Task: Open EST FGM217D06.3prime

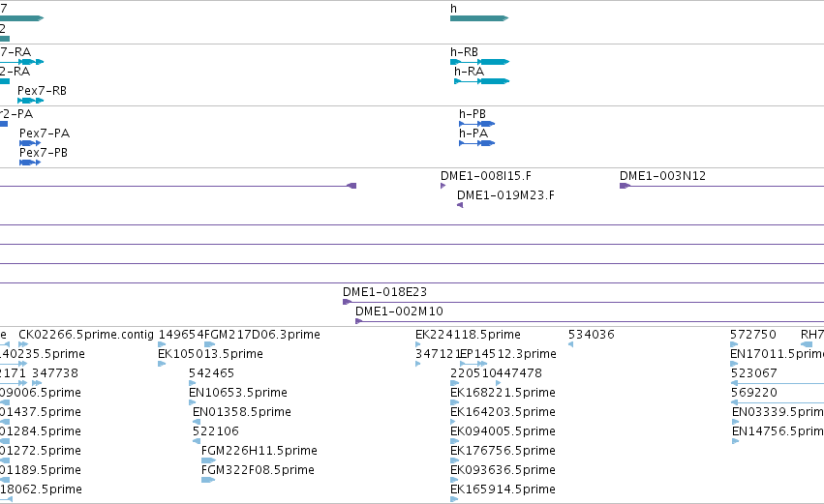Action: pos(209,344)
